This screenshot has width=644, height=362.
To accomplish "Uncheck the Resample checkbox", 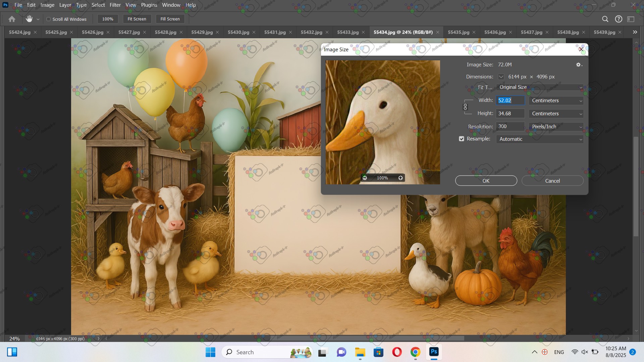I will tap(462, 139).
